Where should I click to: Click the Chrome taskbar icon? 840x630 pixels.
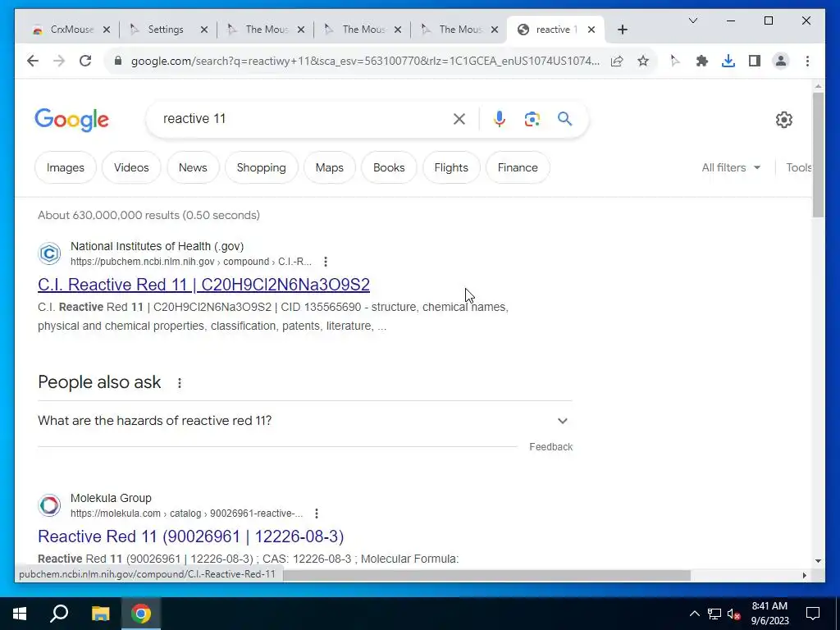[x=141, y=614]
